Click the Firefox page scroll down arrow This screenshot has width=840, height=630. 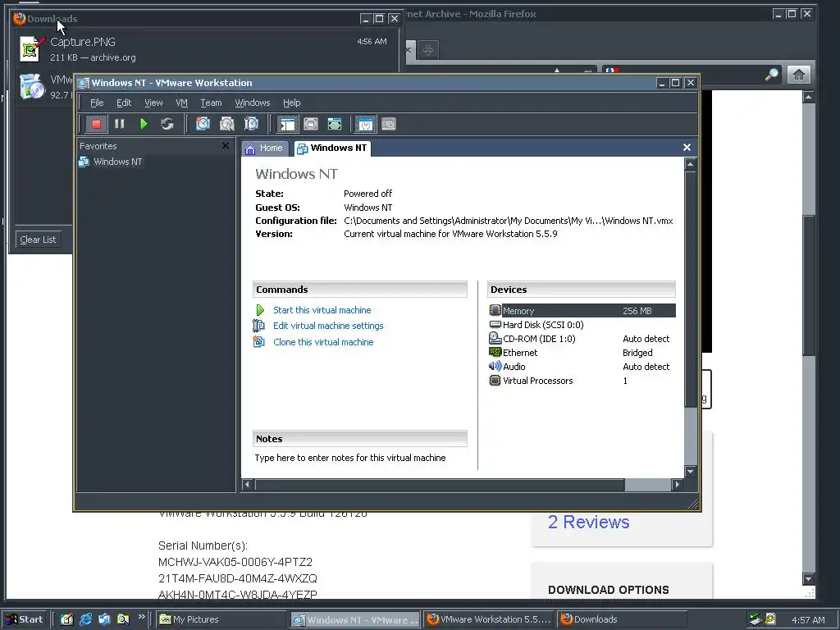809,579
